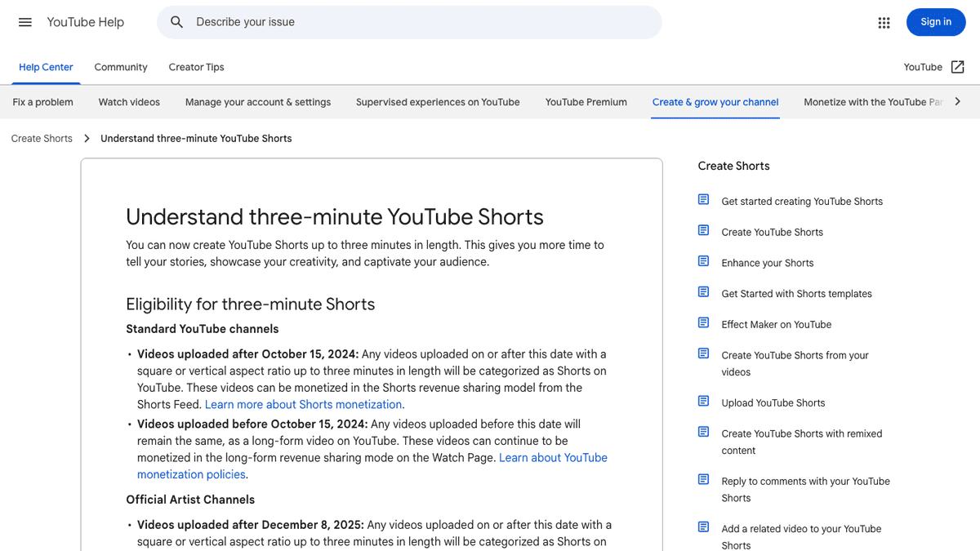Switch to the Community tab
This screenshot has width=980, height=551.
121,67
